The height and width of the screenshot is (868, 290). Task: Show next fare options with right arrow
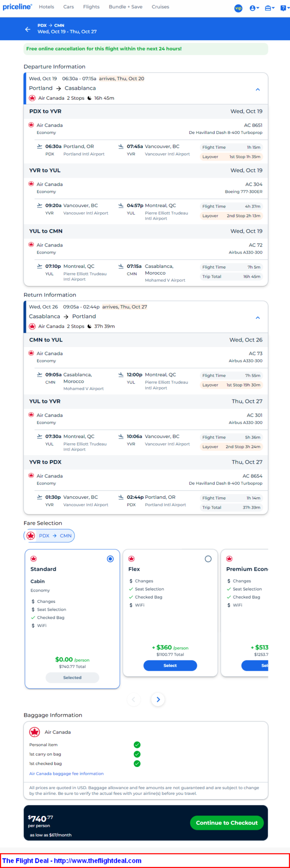point(158,699)
